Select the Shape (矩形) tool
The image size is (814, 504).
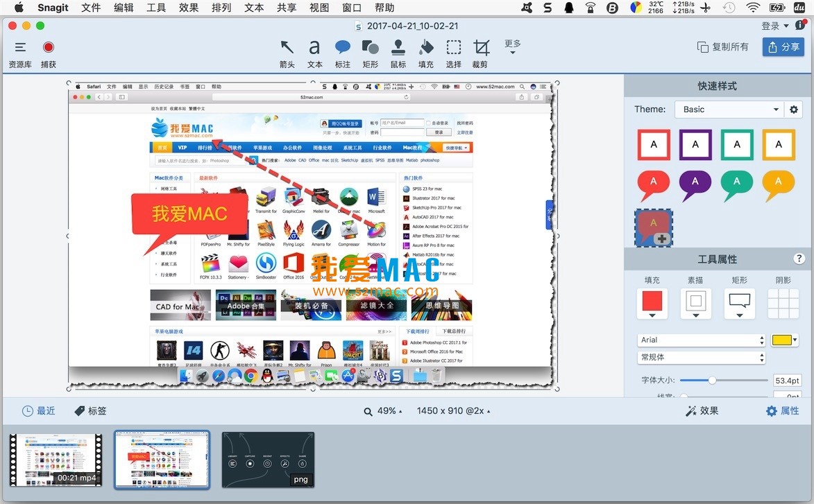coord(370,55)
